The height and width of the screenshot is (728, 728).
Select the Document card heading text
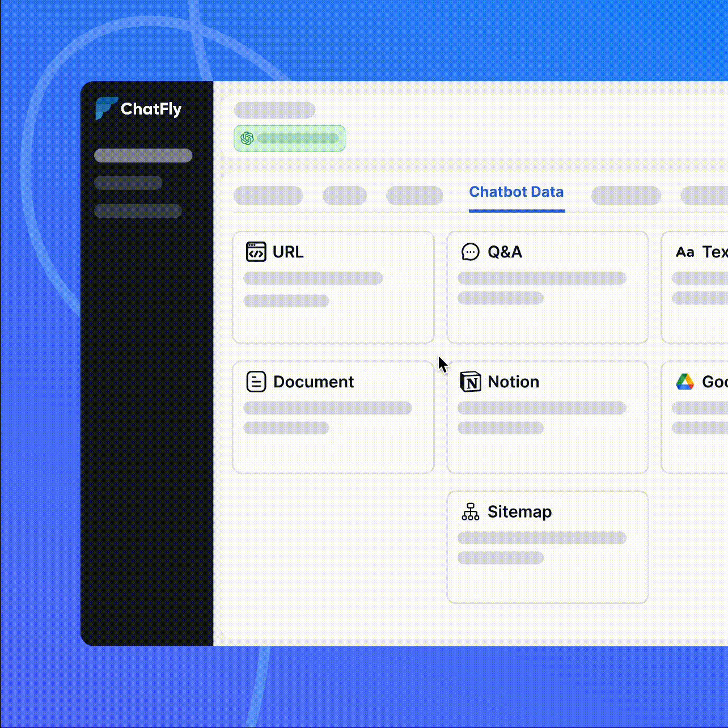tap(314, 382)
